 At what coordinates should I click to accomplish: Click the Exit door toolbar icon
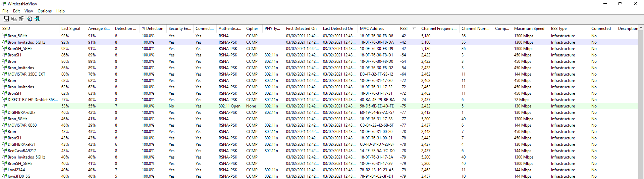click(37, 19)
